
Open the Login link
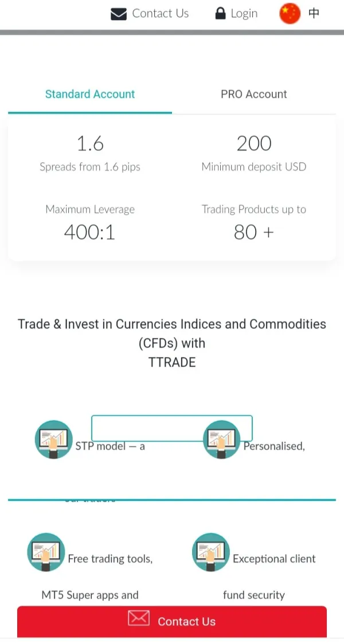coord(244,14)
